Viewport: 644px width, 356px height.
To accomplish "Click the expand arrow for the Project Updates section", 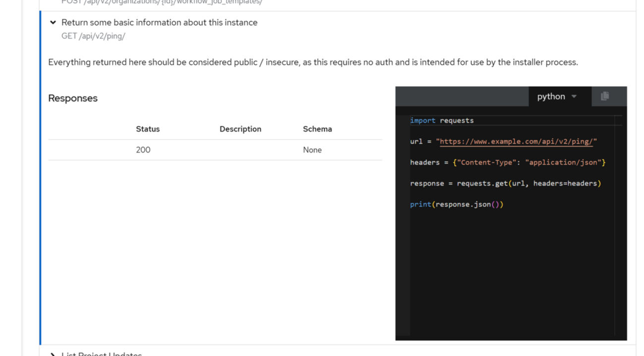I will tap(52, 354).
